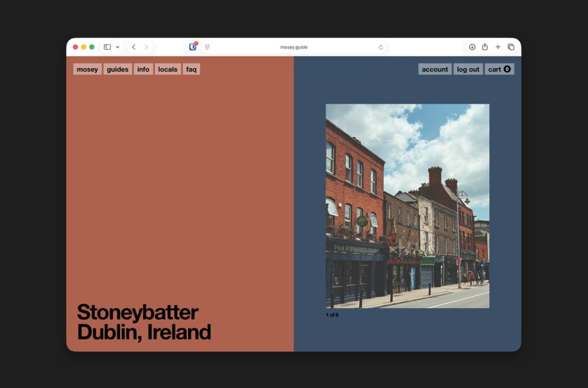Open the faq nav item
The image size is (588, 388).
(192, 69)
